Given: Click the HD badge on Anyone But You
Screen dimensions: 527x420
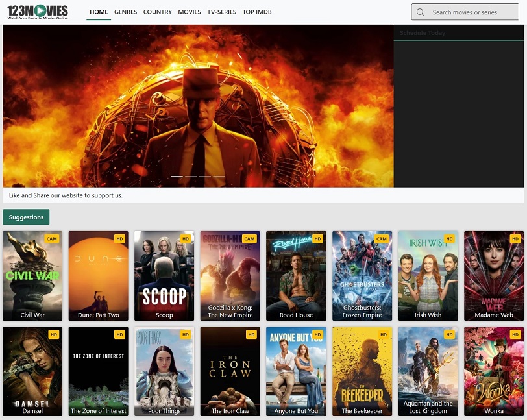Looking at the screenshot, I should click(317, 334).
